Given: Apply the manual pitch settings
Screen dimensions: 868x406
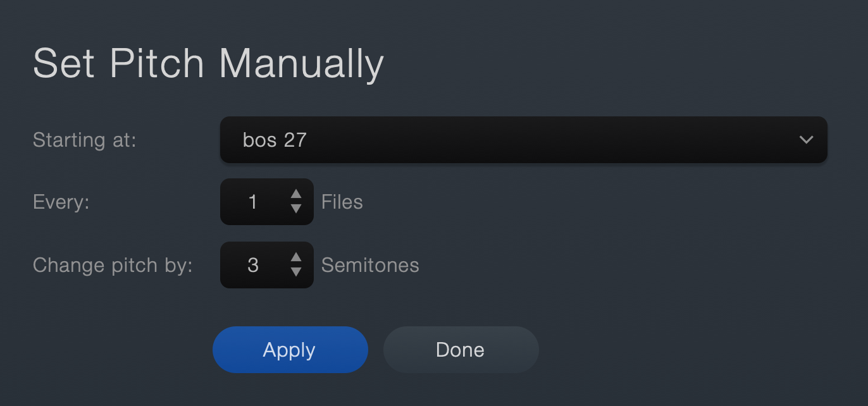Looking at the screenshot, I should click(x=290, y=350).
